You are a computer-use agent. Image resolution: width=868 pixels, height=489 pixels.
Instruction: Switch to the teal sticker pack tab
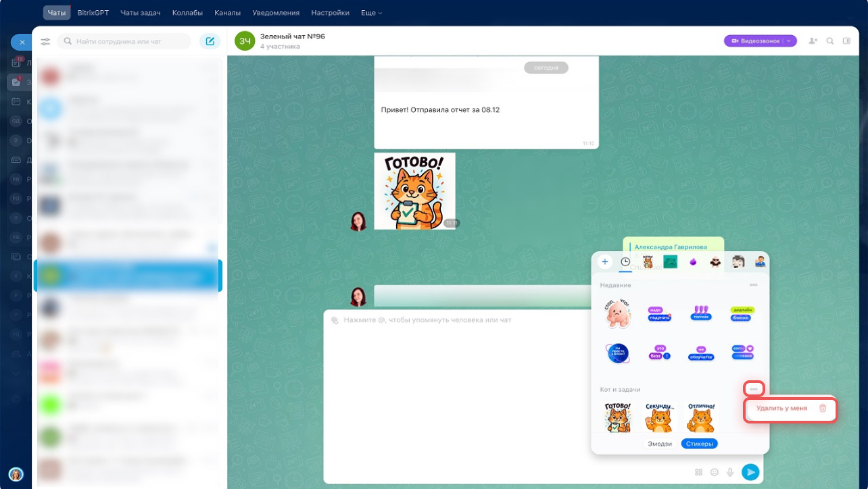coord(670,262)
